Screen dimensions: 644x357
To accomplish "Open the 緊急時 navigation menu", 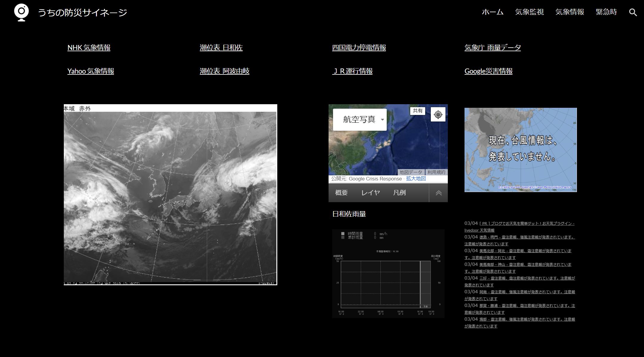I will tap(606, 12).
